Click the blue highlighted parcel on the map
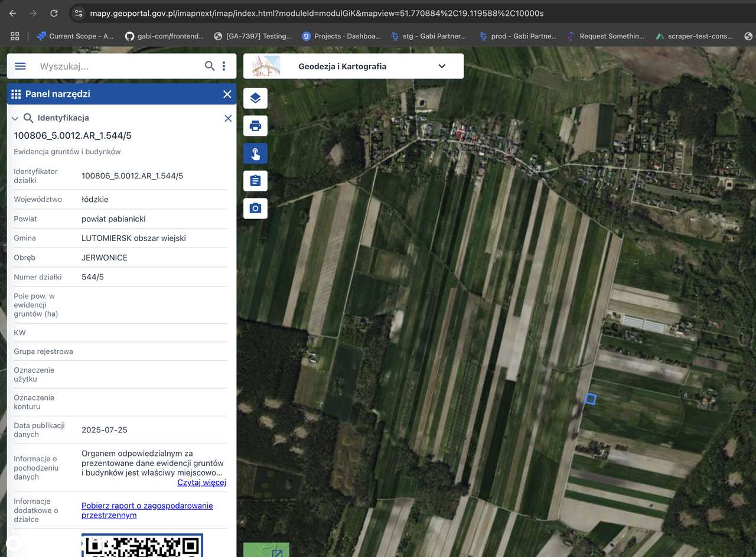The height and width of the screenshot is (557, 756). (x=590, y=399)
